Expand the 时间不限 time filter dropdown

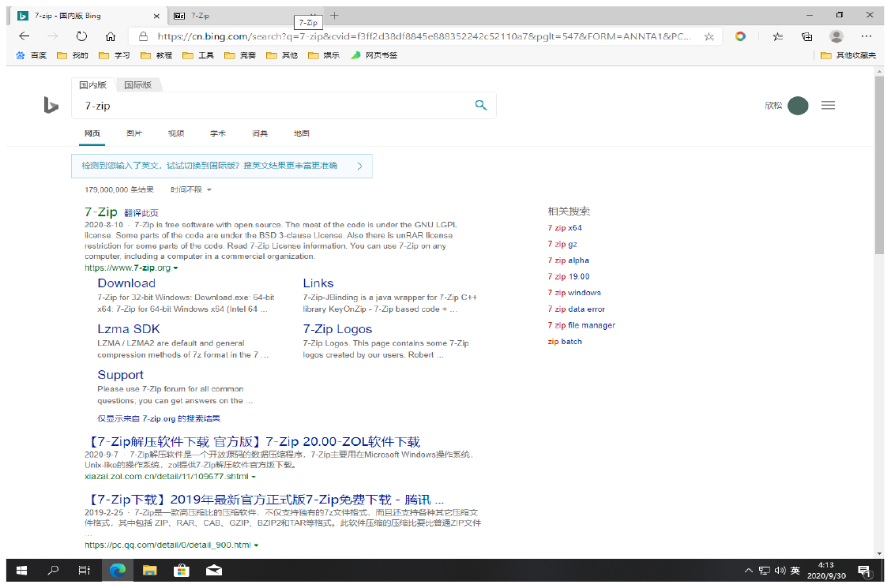(190, 189)
